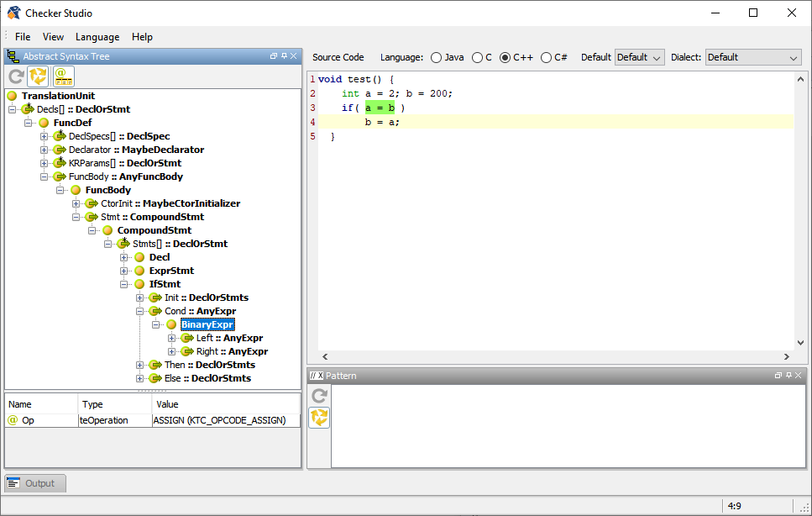Refresh the Pattern panel
Viewport: 812px width, 516px height.
319,396
